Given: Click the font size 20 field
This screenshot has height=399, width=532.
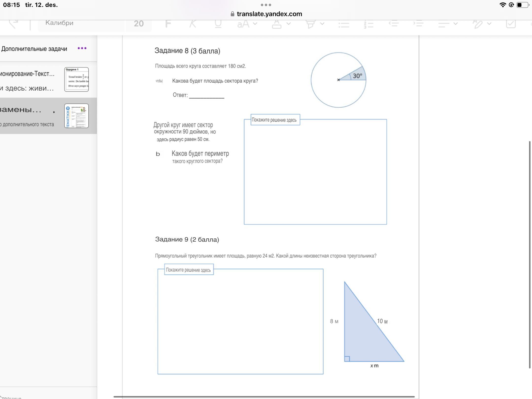Looking at the screenshot, I should pos(139,24).
